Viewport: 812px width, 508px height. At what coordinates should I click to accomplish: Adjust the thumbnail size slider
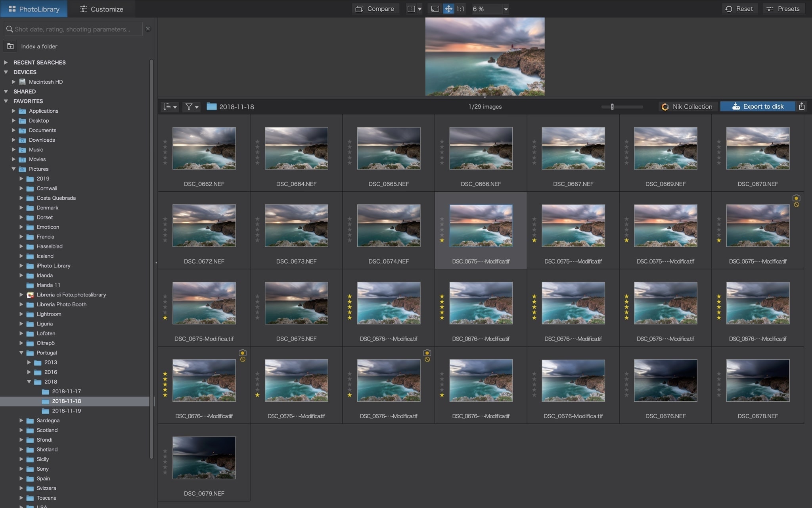(x=612, y=106)
